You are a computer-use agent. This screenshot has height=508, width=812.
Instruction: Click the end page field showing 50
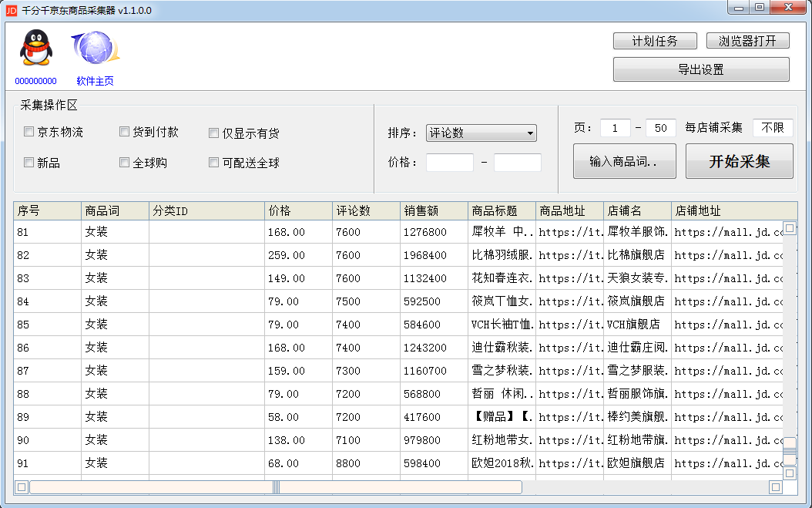point(661,128)
